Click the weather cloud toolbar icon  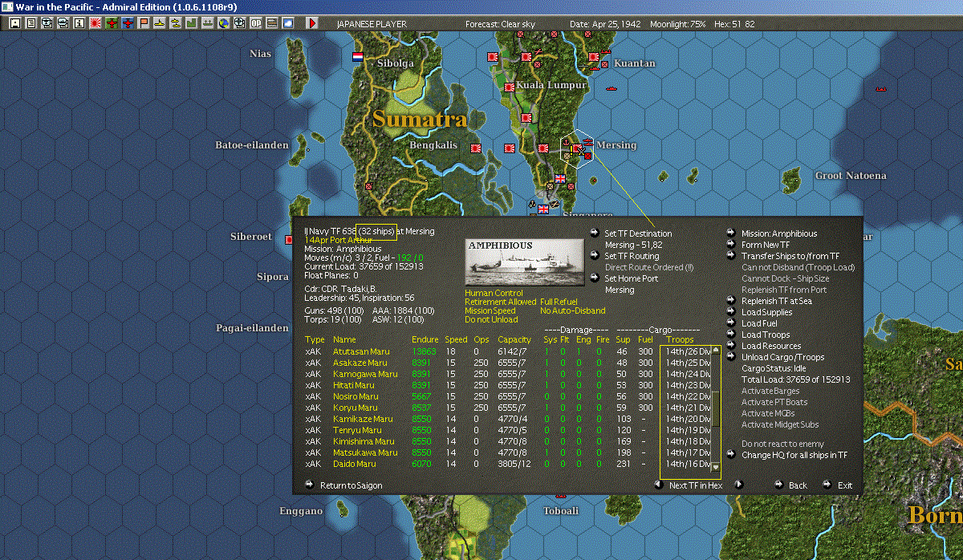(x=287, y=23)
